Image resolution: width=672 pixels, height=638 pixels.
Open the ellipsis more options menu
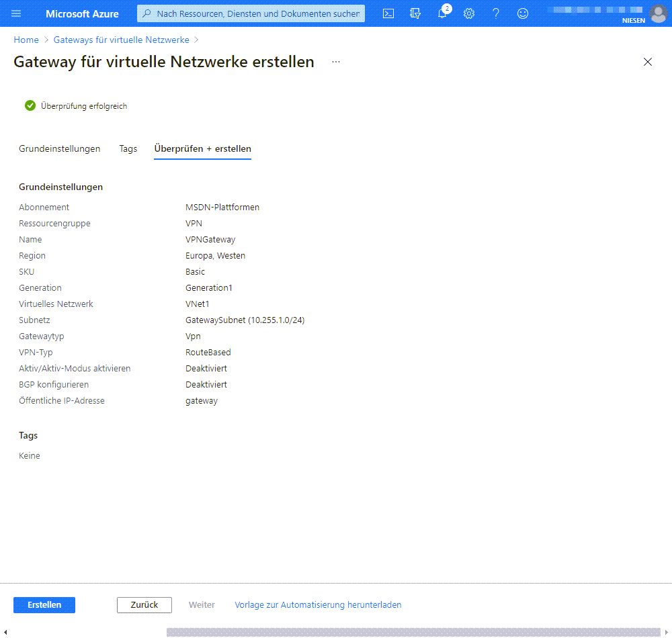[x=336, y=62]
